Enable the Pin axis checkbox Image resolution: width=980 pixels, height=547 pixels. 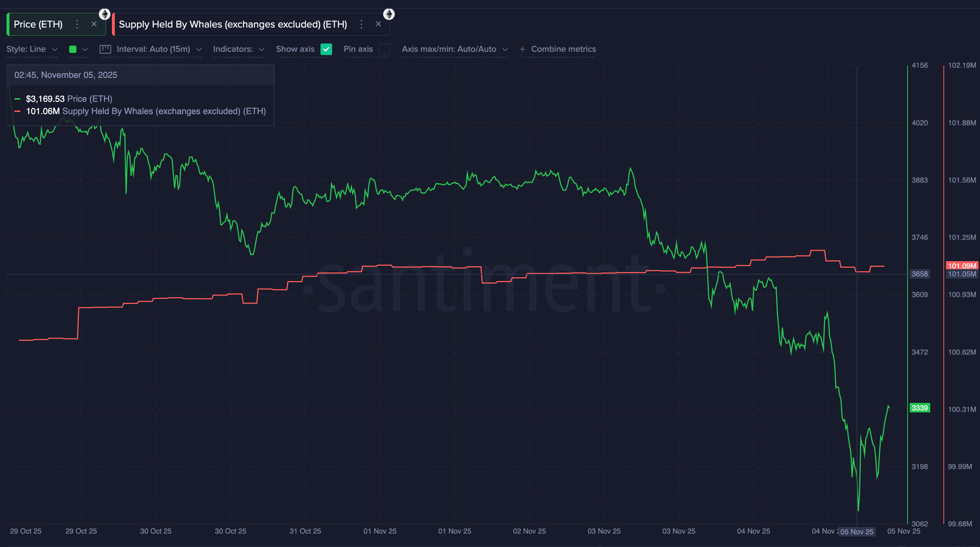click(385, 50)
